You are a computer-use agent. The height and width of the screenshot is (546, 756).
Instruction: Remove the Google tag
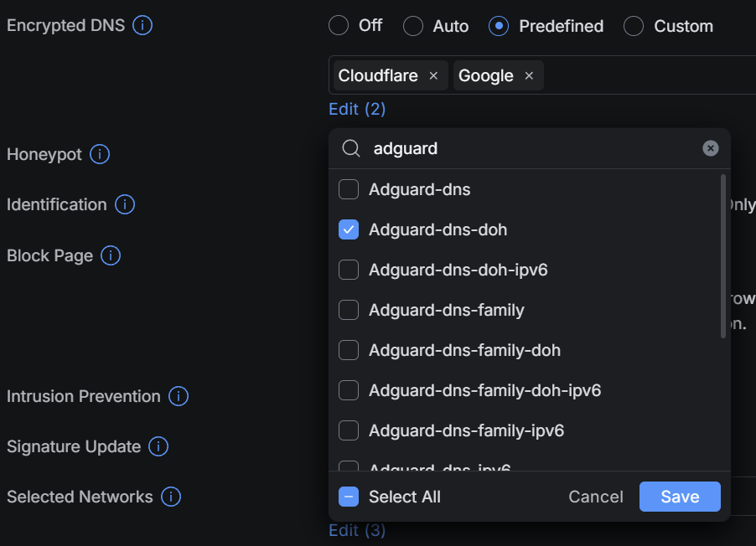(529, 75)
